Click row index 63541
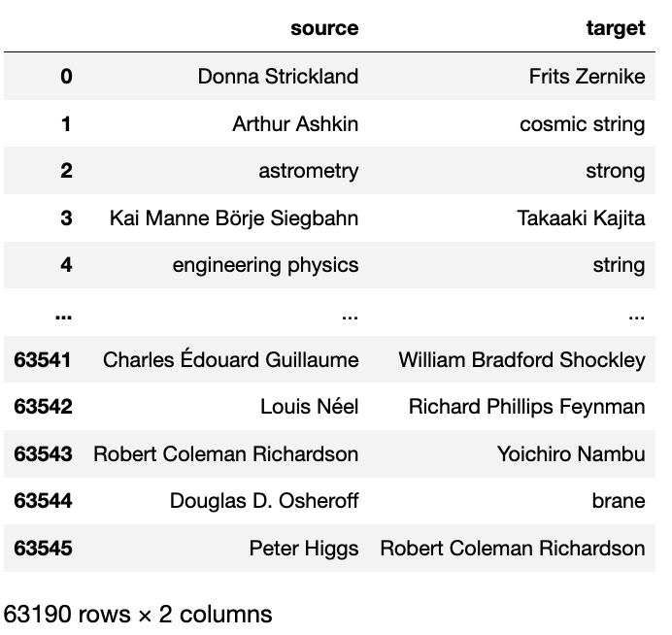This screenshot has height=635, width=672. pos(44,360)
